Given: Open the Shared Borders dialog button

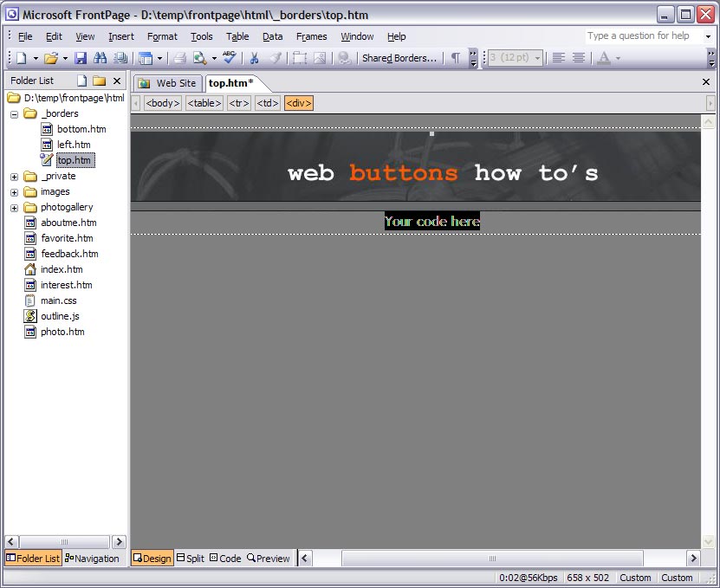Looking at the screenshot, I should 399,58.
